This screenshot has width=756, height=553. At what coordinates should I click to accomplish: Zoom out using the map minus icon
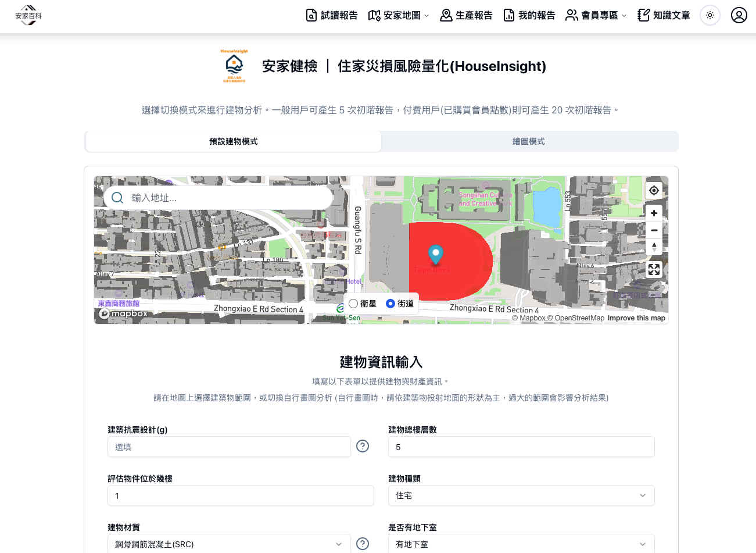(654, 230)
